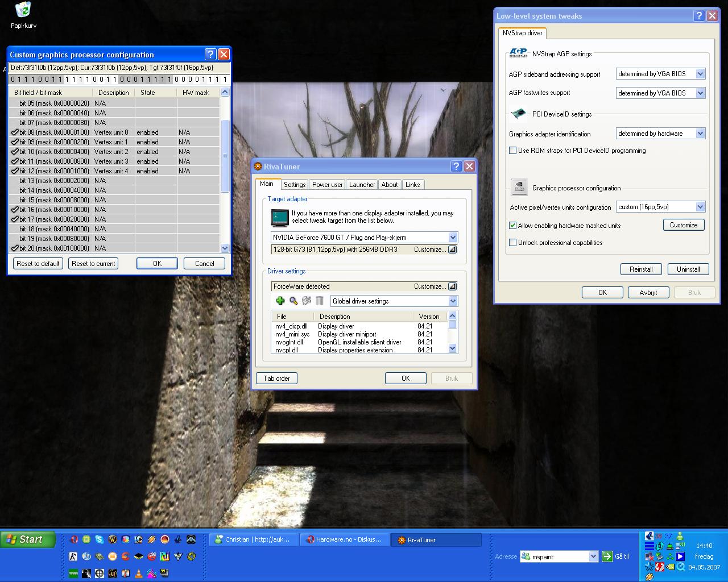The width and height of the screenshot is (728, 582).
Task: Toggle bit 16 mask 0x00010000 checkmark
Action: click(x=15, y=210)
